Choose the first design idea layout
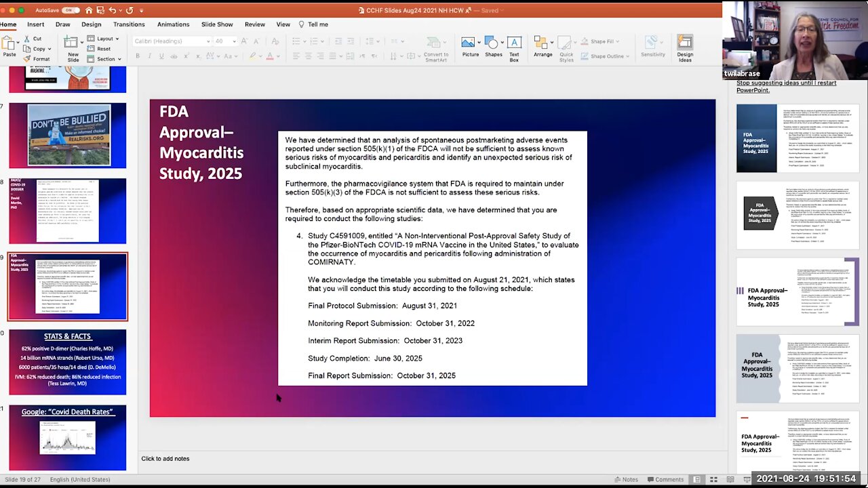This screenshot has width=868, height=488. tap(797, 138)
